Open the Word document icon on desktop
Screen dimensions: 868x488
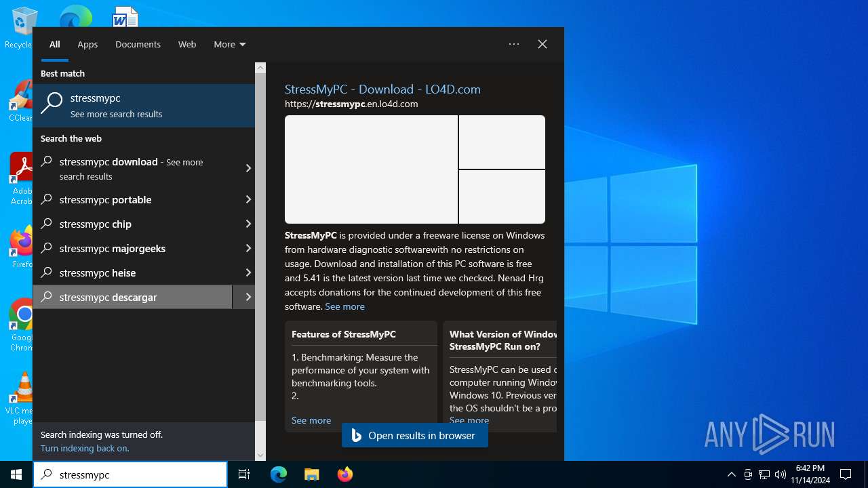[x=125, y=17]
